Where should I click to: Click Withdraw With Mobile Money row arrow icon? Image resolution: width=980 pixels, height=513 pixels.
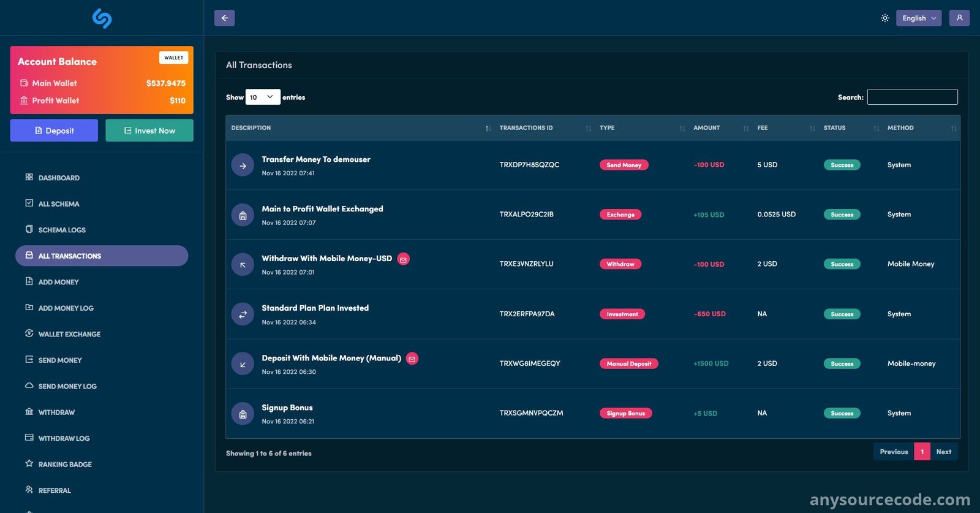pyautogui.click(x=243, y=265)
